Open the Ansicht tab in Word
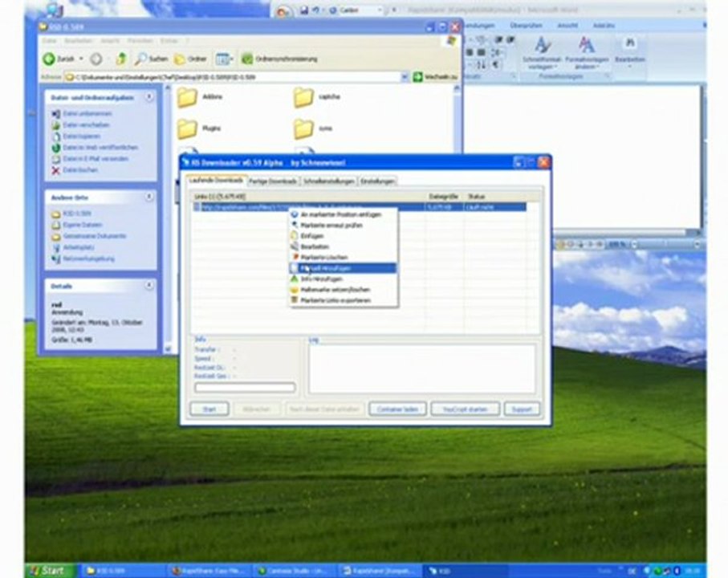This screenshot has width=728, height=578. (567, 26)
